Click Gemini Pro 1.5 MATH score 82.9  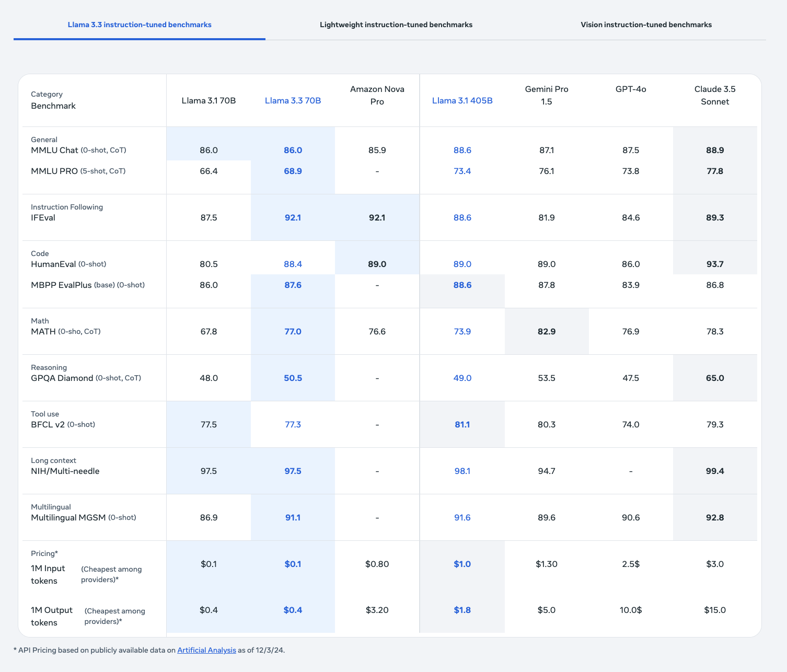coord(546,331)
